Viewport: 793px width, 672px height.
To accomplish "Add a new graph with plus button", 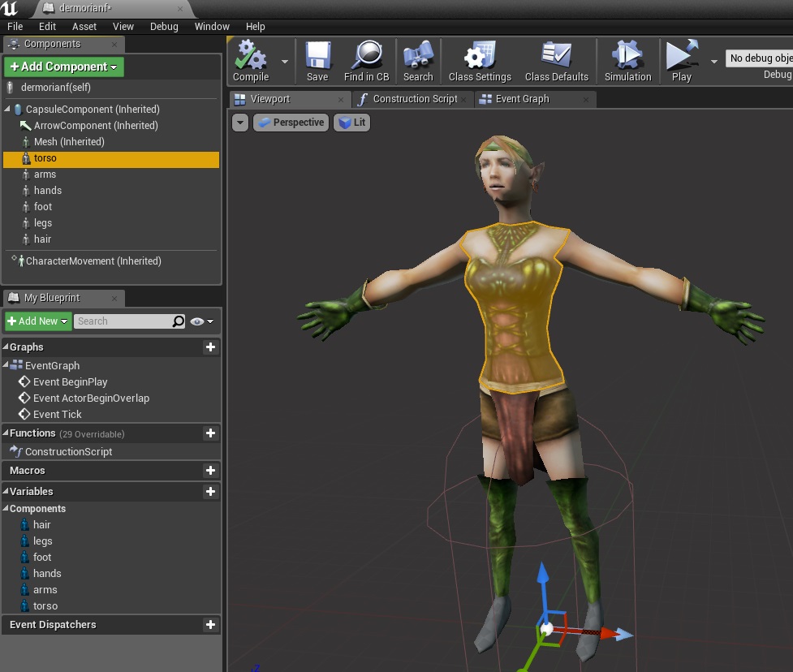I will pyautogui.click(x=211, y=347).
